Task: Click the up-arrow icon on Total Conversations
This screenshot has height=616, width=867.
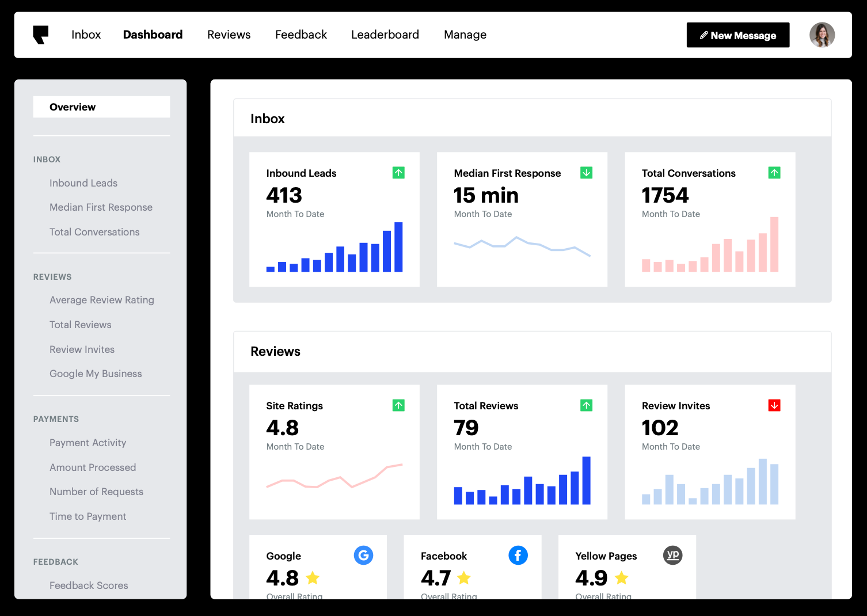Action: [774, 172]
